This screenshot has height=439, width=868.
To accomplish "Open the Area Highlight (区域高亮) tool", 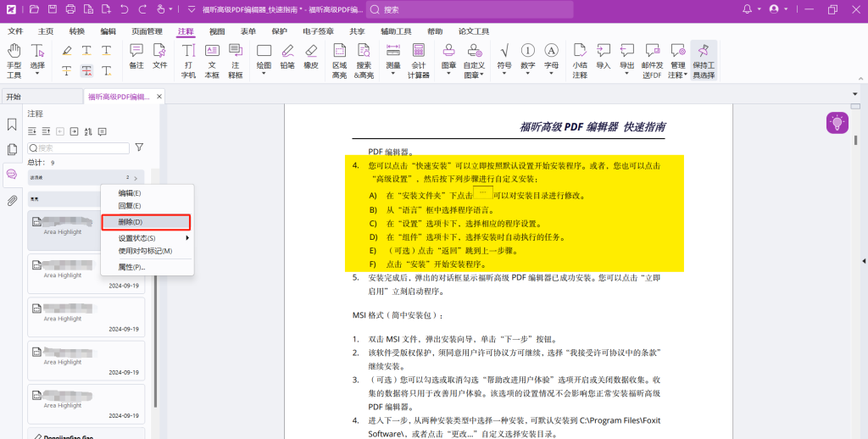I will pos(339,59).
